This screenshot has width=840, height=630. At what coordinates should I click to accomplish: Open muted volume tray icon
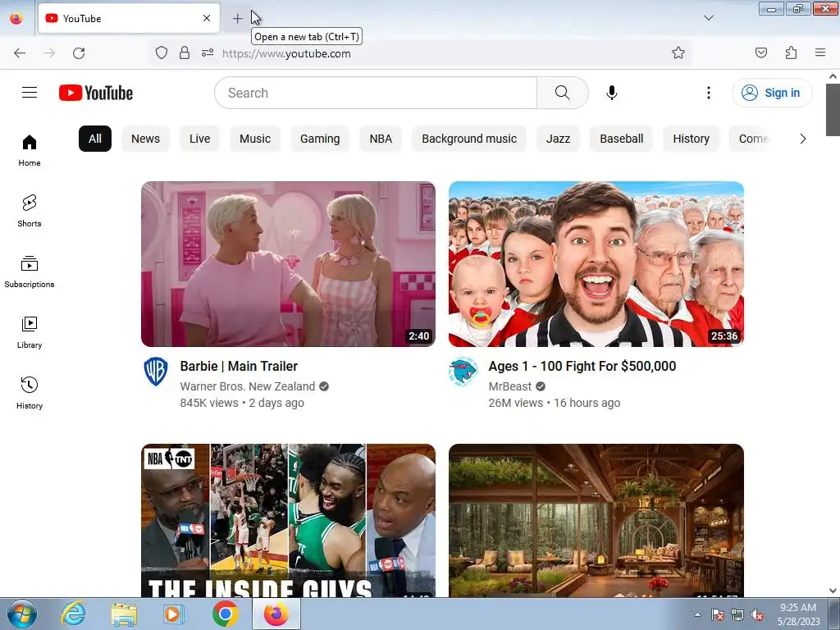point(757,615)
